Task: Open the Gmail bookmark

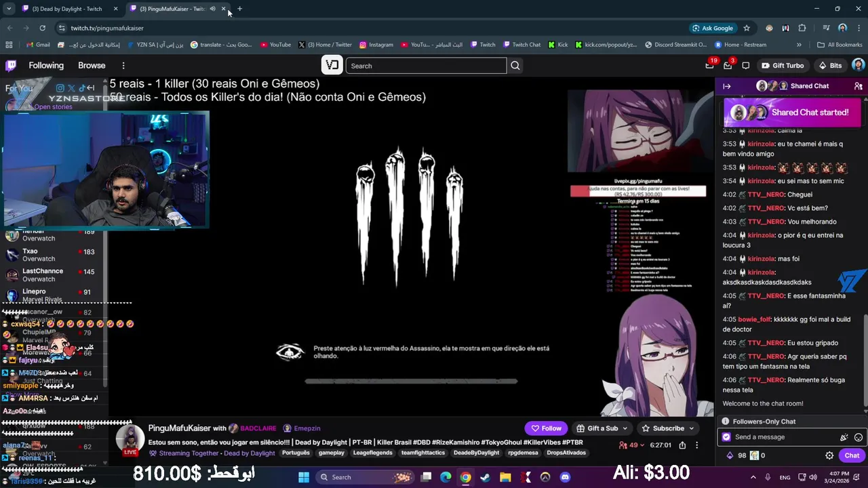Action: (38, 45)
